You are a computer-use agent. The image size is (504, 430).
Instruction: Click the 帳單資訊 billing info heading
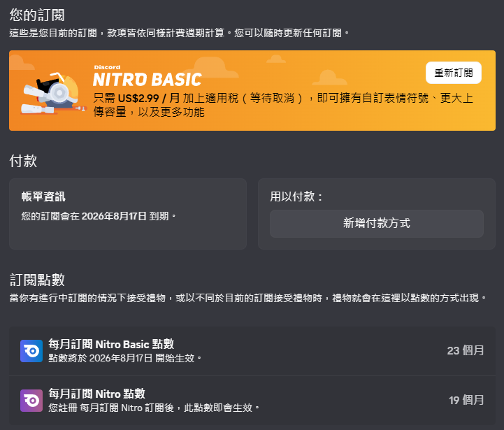[x=43, y=196]
